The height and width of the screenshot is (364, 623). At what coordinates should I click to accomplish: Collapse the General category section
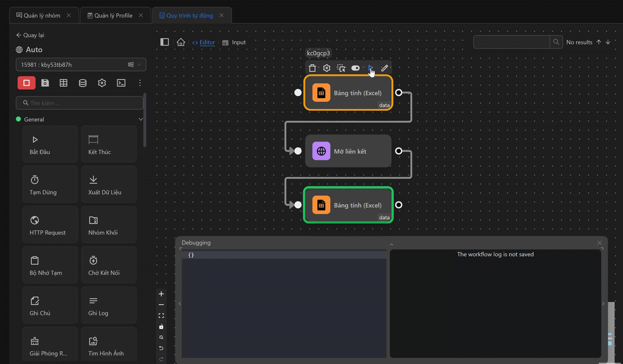point(140,119)
